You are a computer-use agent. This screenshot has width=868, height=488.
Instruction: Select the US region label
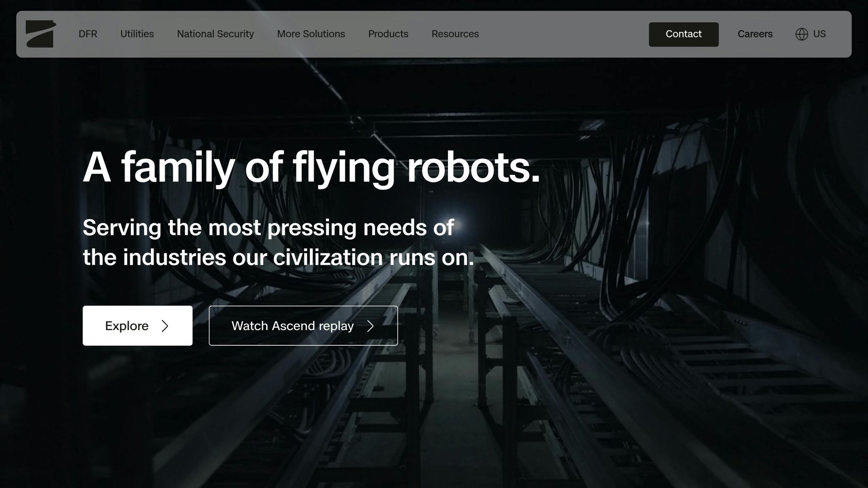point(819,34)
